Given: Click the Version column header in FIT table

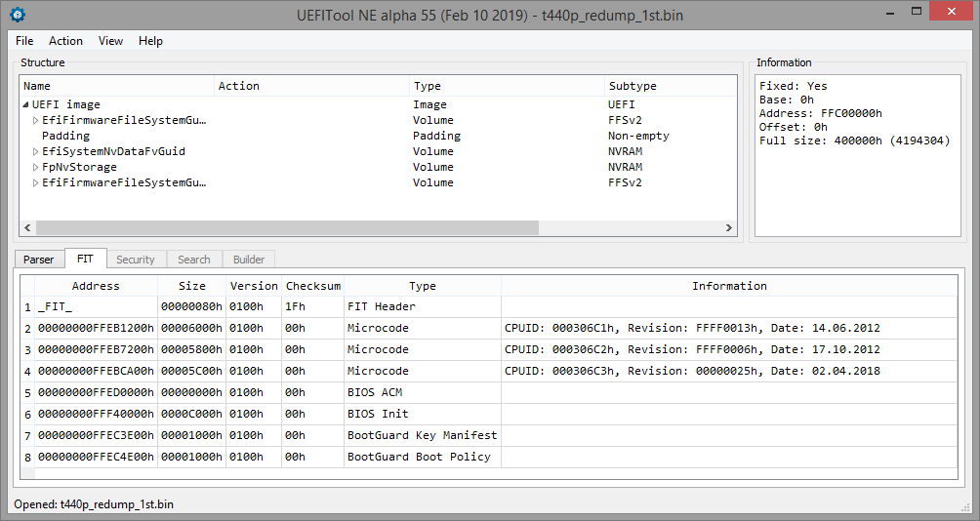Looking at the screenshot, I should coord(254,286).
